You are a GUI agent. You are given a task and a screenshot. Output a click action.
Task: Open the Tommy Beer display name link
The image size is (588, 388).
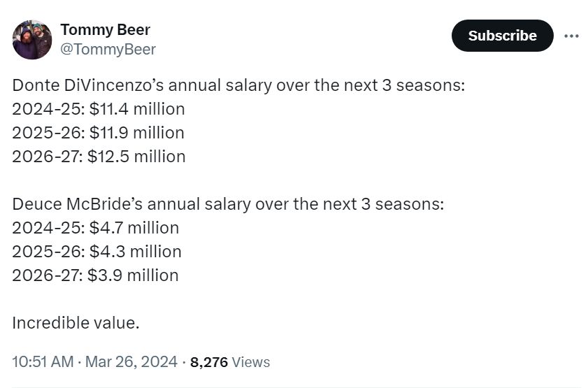(x=105, y=30)
